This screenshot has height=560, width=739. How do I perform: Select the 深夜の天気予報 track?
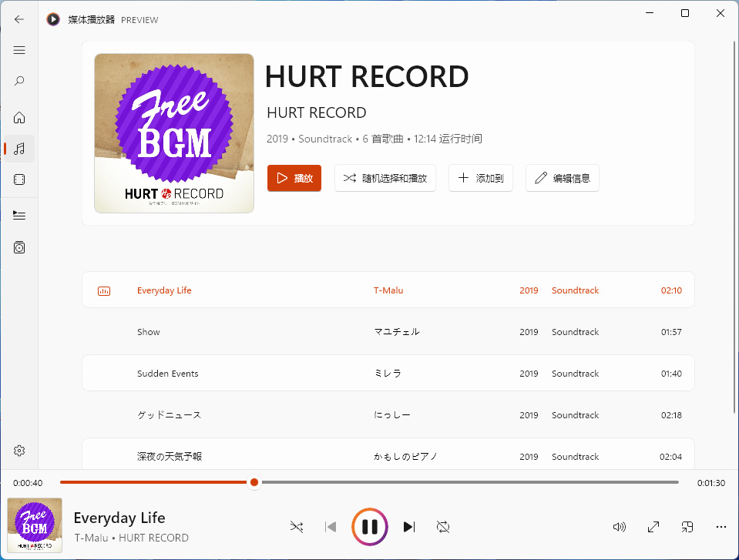pyautogui.click(x=388, y=454)
